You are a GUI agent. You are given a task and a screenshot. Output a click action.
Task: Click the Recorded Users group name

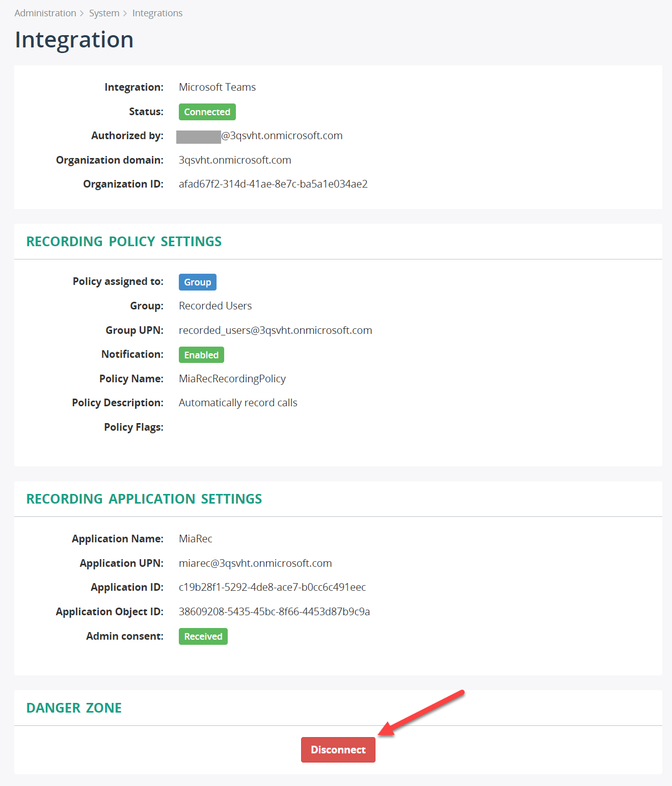pos(216,306)
